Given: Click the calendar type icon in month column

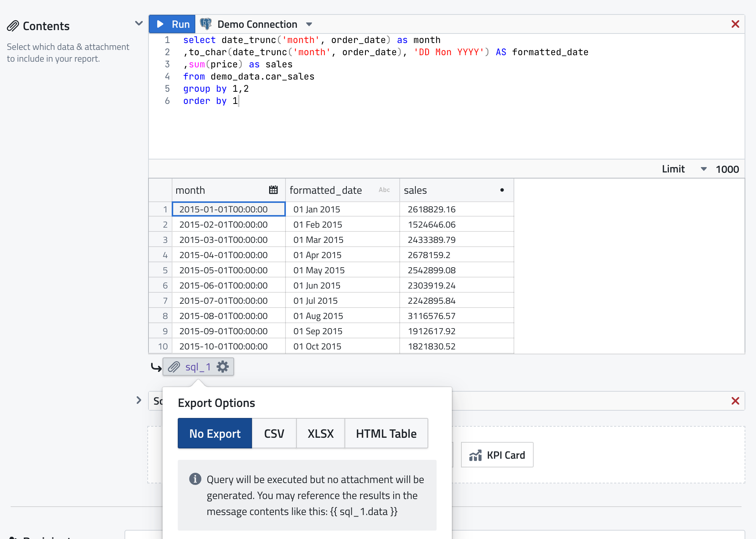Looking at the screenshot, I should click(273, 190).
